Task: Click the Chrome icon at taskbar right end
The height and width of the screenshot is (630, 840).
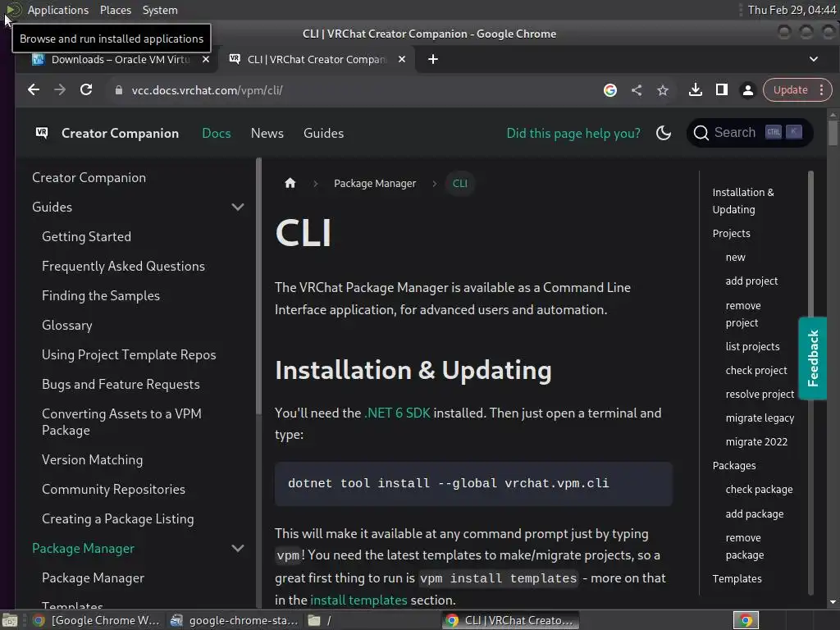Action: coord(746,620)
